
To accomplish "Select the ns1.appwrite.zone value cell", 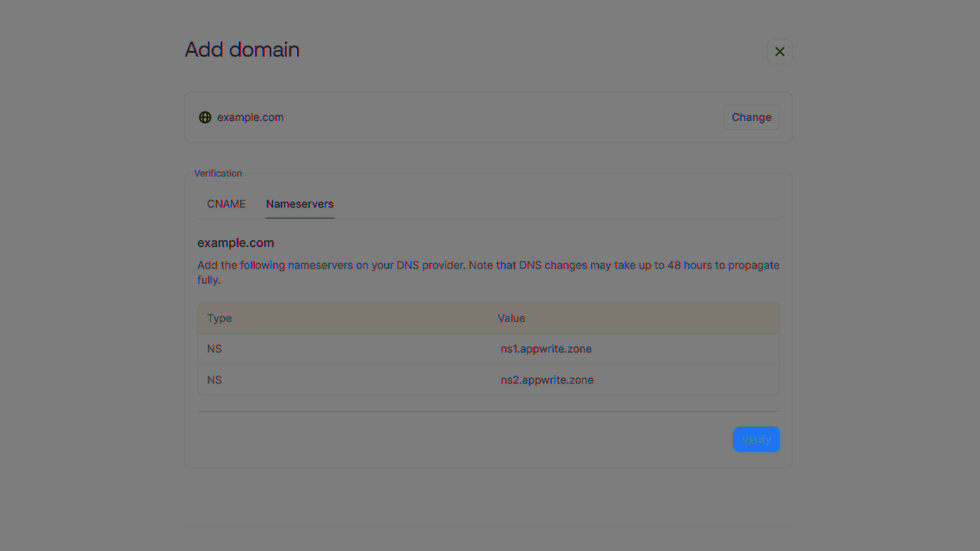I will (x=546, y=349).
